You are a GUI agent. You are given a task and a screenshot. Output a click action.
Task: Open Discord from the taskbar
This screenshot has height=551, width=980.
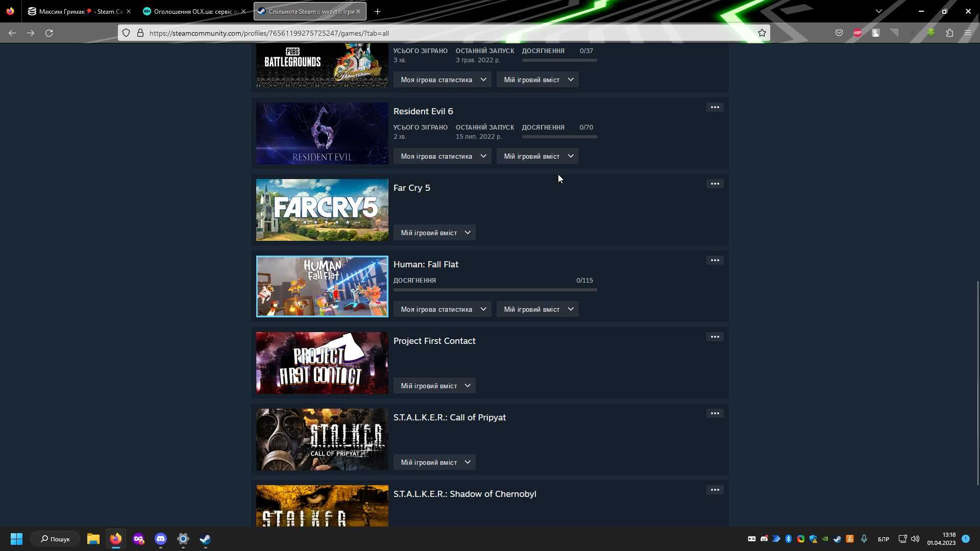[x=161, y=539]
